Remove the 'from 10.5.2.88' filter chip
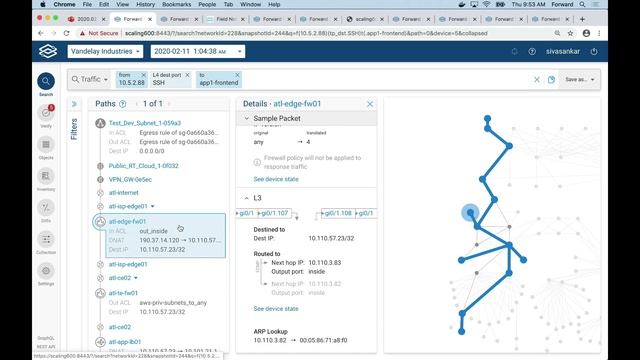This screenshot has height=360, width=640. tap(143, 75)
